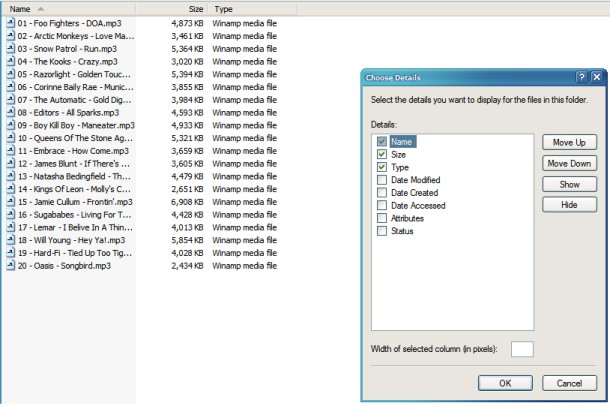Click the icon of 01 - Foo Fighters - DOA.mp3
610x406 pixels.
click(11, 23)
